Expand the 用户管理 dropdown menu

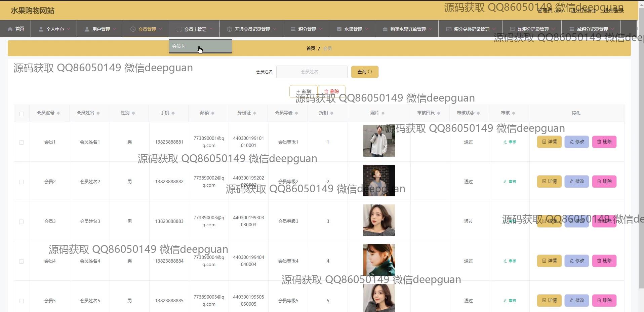point(114,29)
